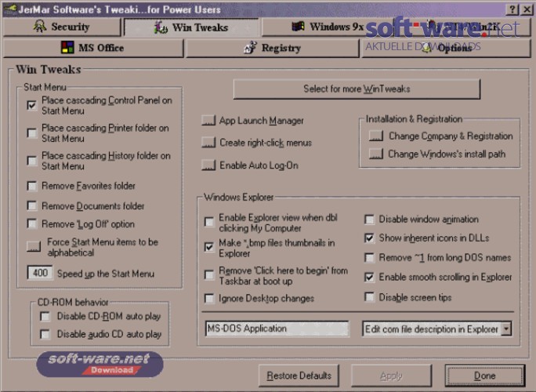Enable cascading Printer folder on Start Menu
This screenshot has width=536, height=392.
(32, 132)
